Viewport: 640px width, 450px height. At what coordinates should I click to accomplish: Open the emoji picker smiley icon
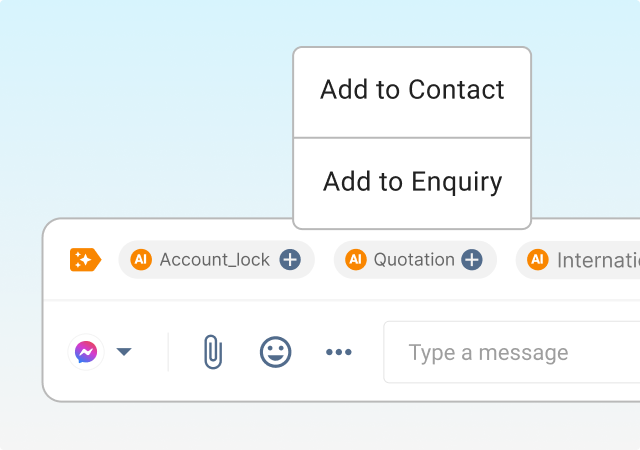pos(275,352)
